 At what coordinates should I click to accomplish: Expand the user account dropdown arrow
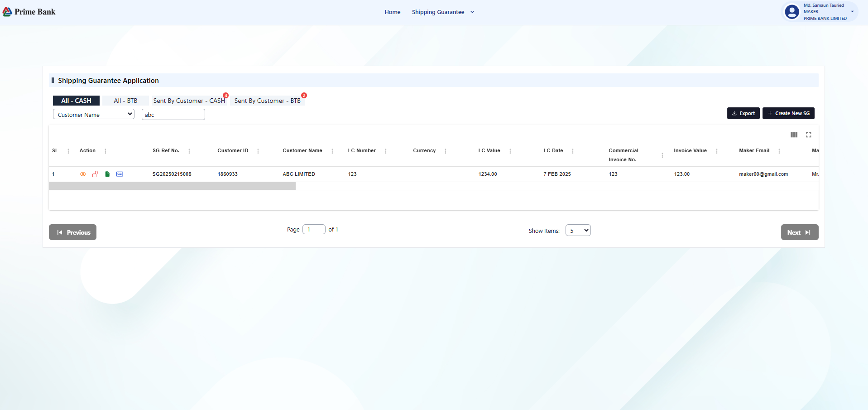point(852,12)
